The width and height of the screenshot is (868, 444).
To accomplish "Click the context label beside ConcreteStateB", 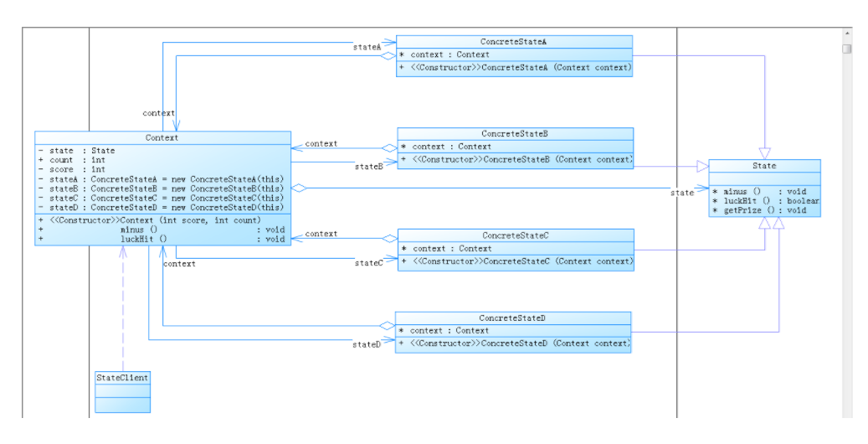I will (x=321, y=143).
